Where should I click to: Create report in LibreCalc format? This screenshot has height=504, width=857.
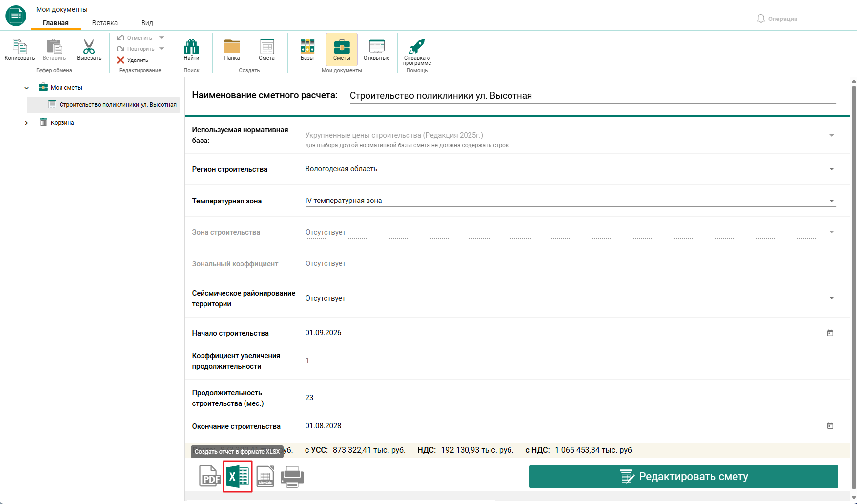point(265,476)
